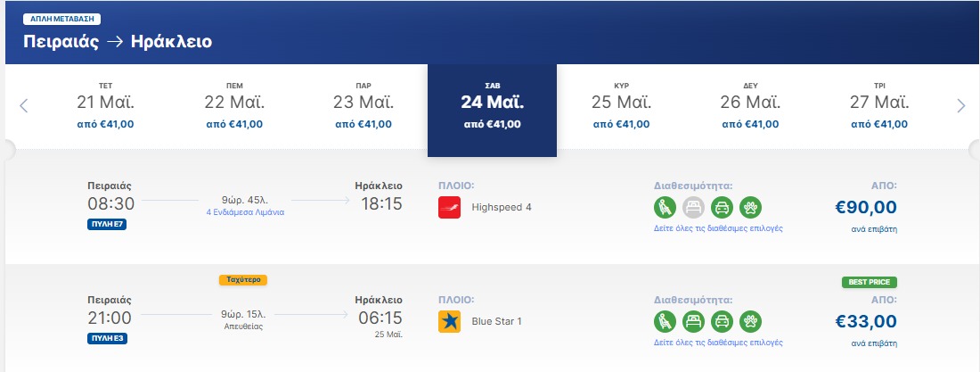The image size is (980, 372).
Task: Expand the 4 Ενδιάμεσα Λιμάνια stops info
Action: [x=245, y=212]
